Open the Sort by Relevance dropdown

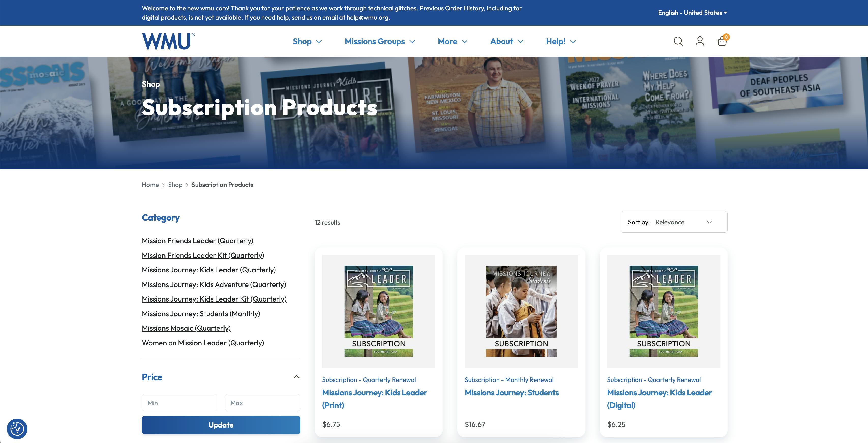(x=674, y=222)
